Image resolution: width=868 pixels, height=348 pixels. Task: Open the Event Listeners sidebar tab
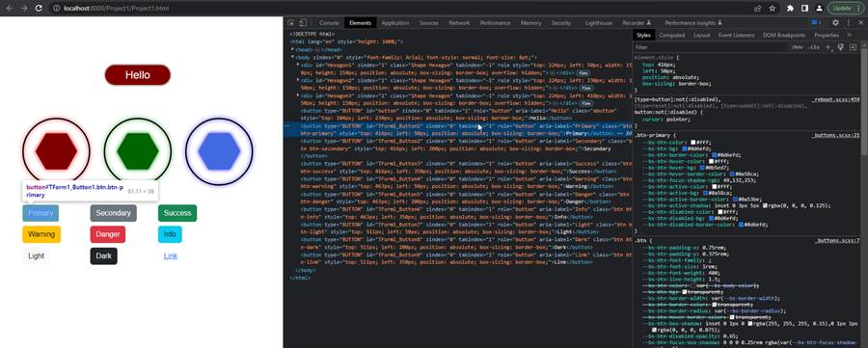(x=736, y=35)
